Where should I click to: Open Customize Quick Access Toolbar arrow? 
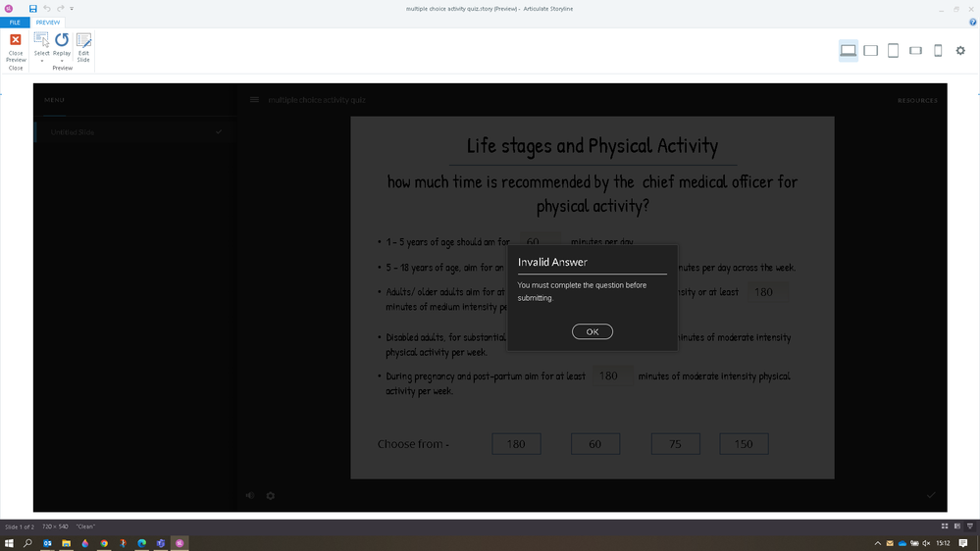pos(72,9)
